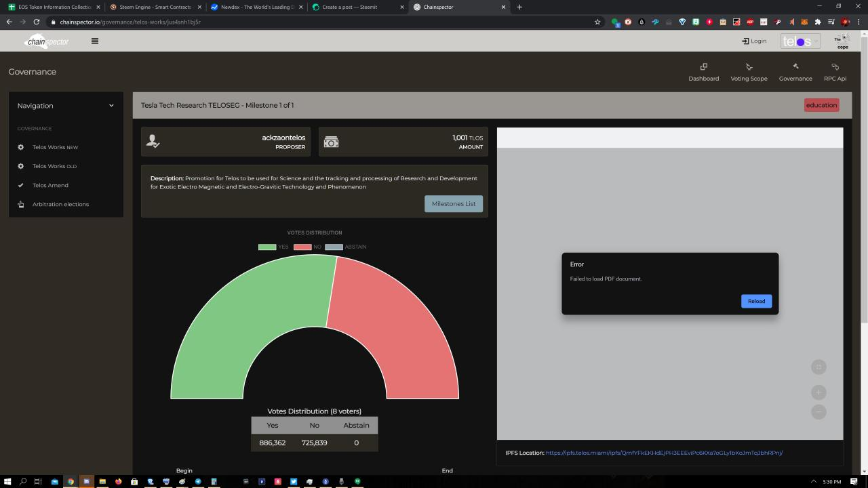Go back in browser history
The image size is (868, 488).
[x=9, y=22]
